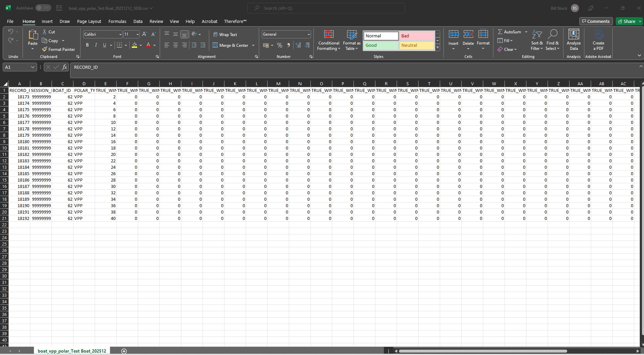Click the Share button
Viewport: 644px width, 355px height.
(x=626, y=21)
